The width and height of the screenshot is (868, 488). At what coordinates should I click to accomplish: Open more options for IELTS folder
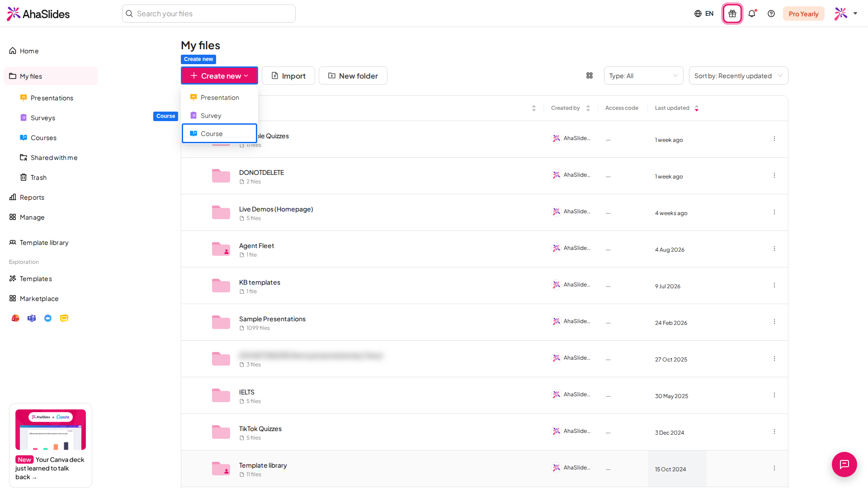coord(774,395)
